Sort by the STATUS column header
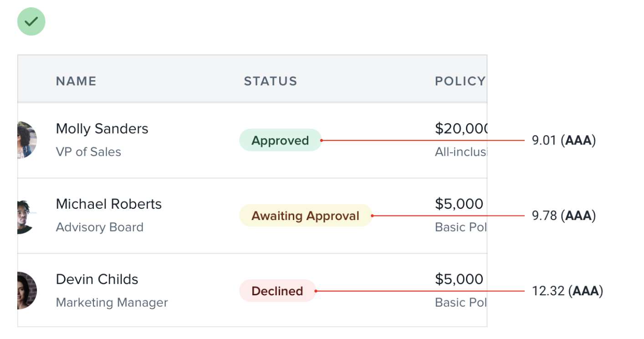This screenshot has width=644, height=339. 271,81
